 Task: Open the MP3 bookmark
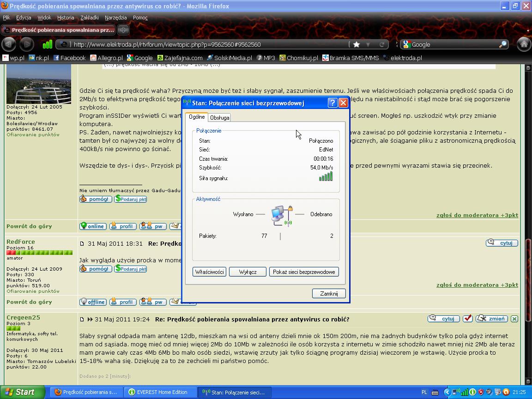pyautogui.click(x=266, y=58)
